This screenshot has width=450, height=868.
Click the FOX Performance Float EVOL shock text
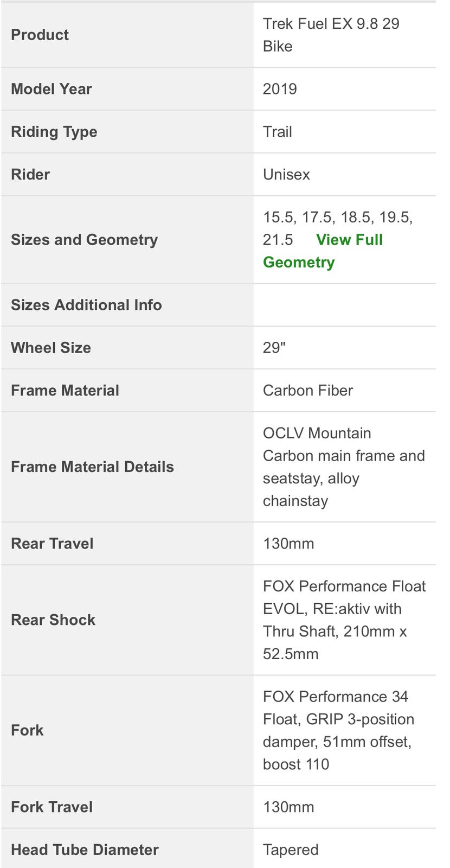pos(344,620)
